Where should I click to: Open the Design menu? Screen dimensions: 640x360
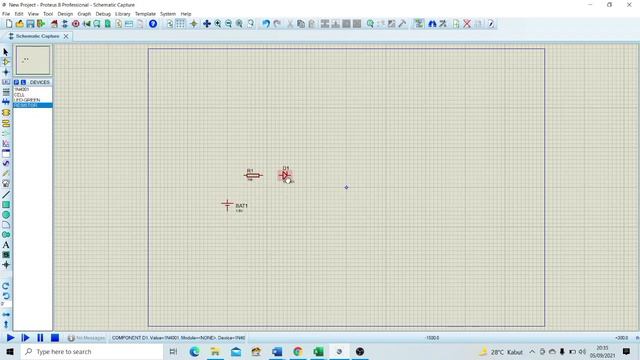[x=65, y=13]
